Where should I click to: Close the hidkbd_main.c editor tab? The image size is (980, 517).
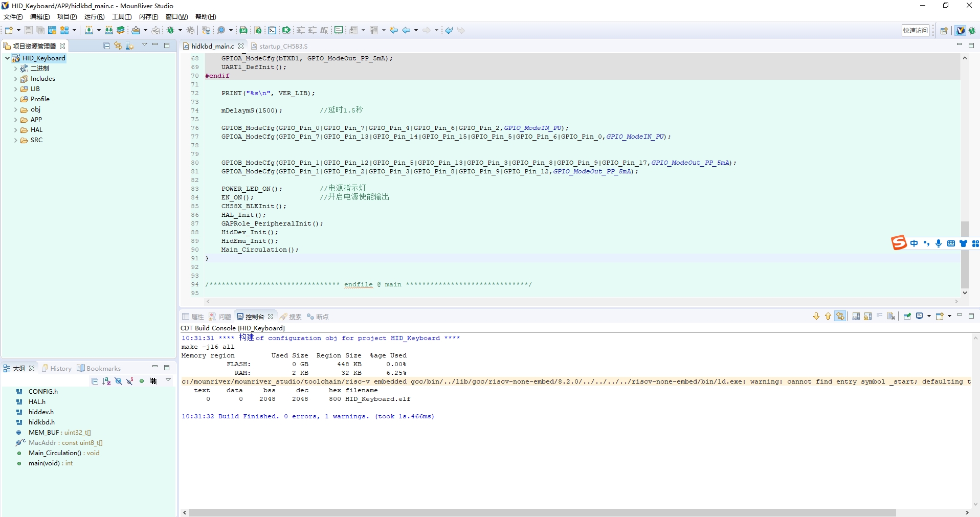point(241,46)
